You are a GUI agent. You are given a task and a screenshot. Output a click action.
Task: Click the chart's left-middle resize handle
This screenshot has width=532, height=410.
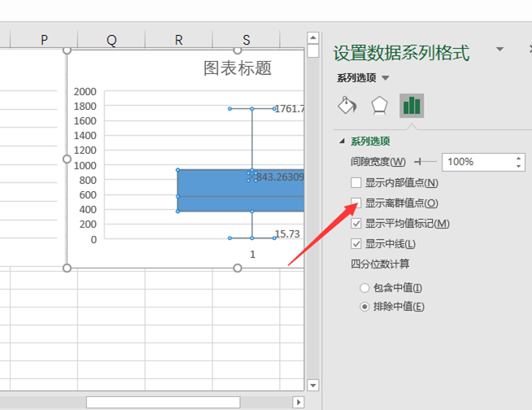(68, 159)
